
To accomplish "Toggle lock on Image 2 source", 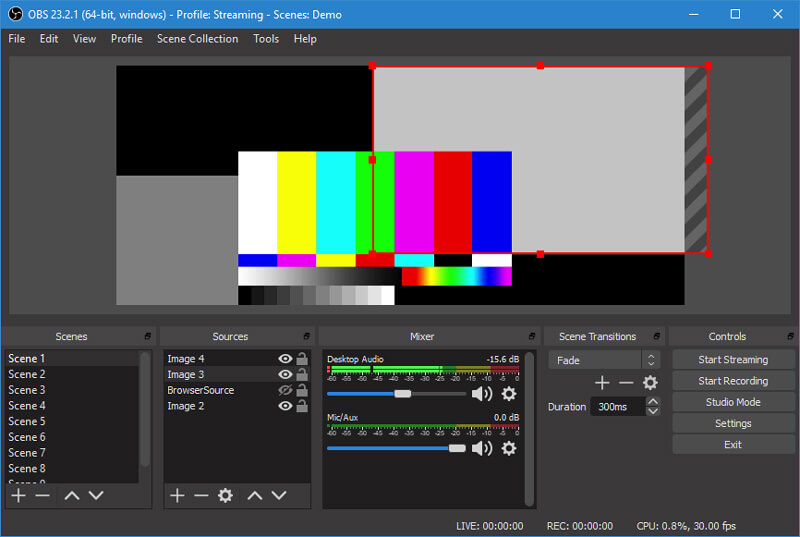I will coord(301,406).
